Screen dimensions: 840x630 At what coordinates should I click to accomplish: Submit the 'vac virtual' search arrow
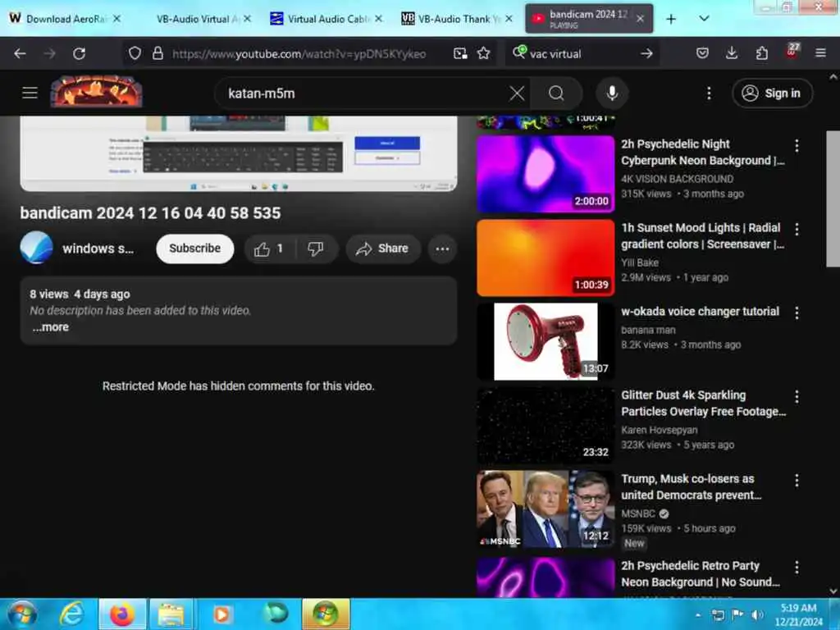646,53
